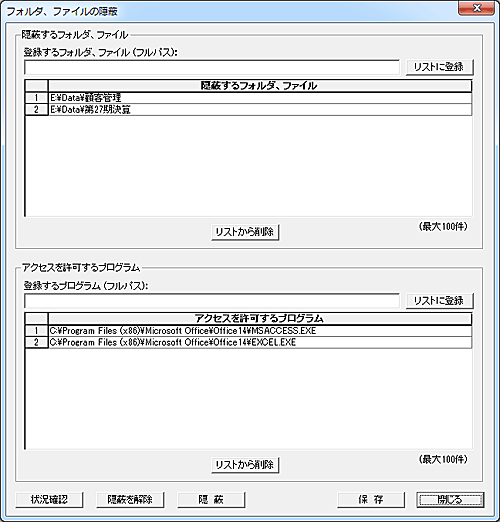The image size is (500, 522).
Task: Click the lower リストに登録 button
Action: 439,301
